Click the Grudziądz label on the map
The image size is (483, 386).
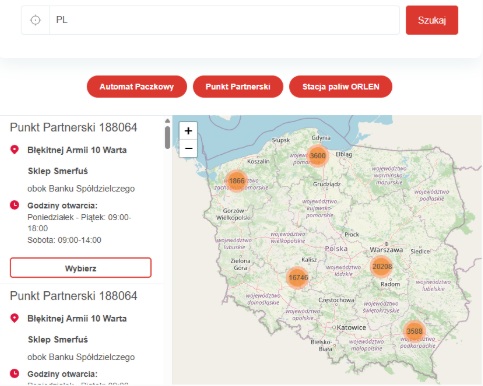pyautogui.click(x=327, y=184)
